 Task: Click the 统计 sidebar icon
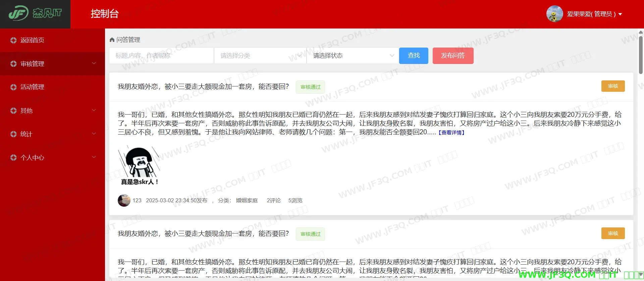pos(13,134)
